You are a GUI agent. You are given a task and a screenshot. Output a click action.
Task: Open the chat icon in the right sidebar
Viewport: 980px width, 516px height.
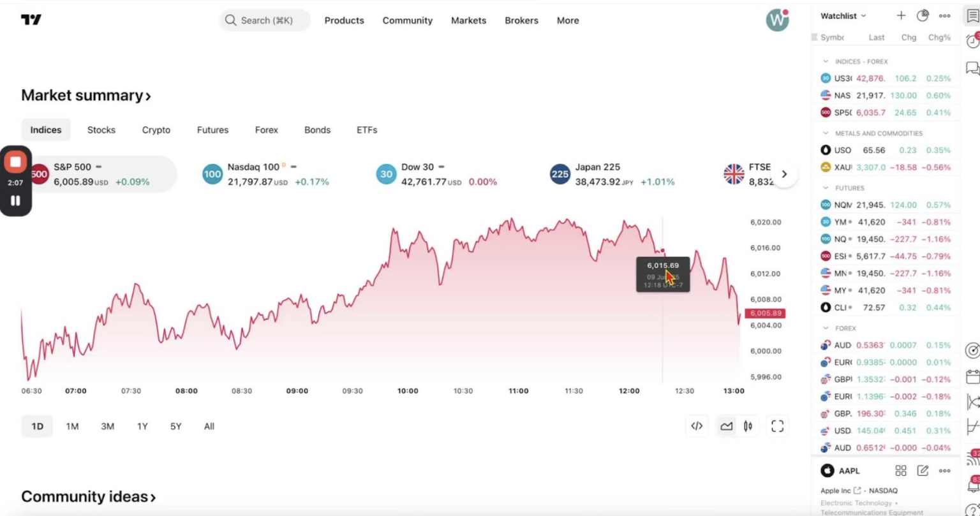(972, 66)
